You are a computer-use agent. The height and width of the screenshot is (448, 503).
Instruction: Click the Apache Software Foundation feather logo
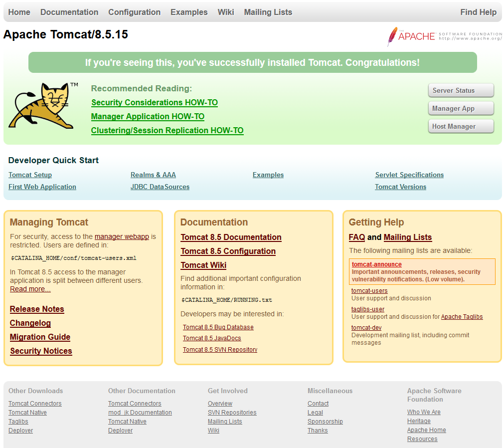(445, 36)
